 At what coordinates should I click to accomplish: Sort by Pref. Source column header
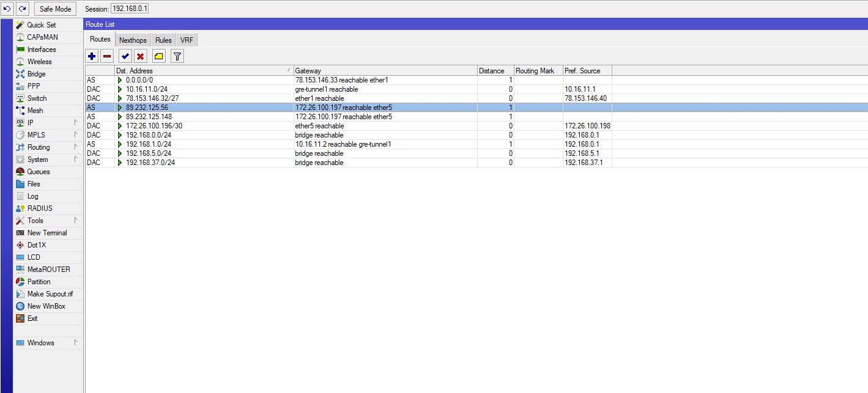[x=587, y=71]
